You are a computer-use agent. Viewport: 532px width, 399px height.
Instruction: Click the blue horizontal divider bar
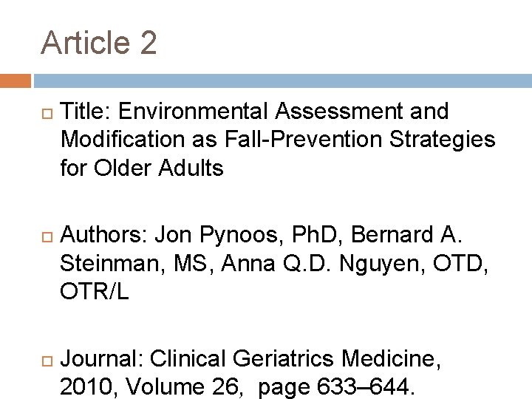pyautogui.click(x=282, y=81)
